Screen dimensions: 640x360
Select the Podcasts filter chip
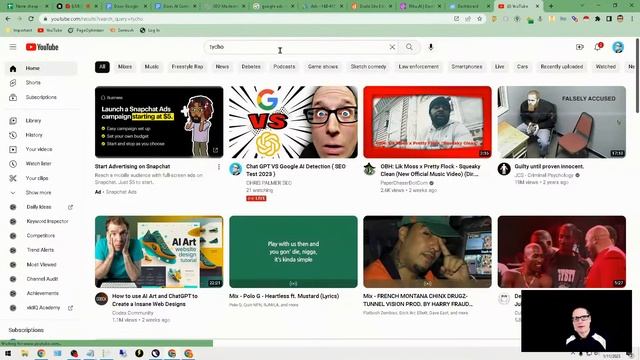tap(284, 67)
